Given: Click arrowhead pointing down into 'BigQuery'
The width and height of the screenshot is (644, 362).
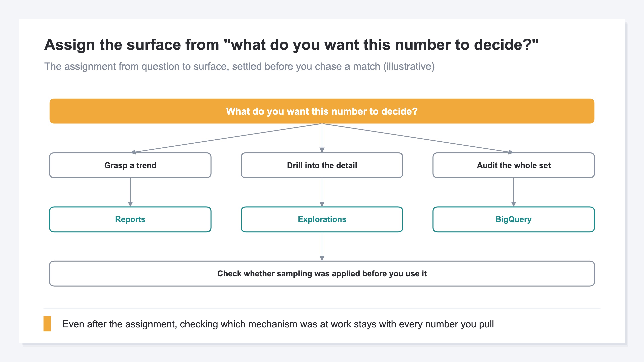Looking at the screenshot, I should click(x=514, y=204).
